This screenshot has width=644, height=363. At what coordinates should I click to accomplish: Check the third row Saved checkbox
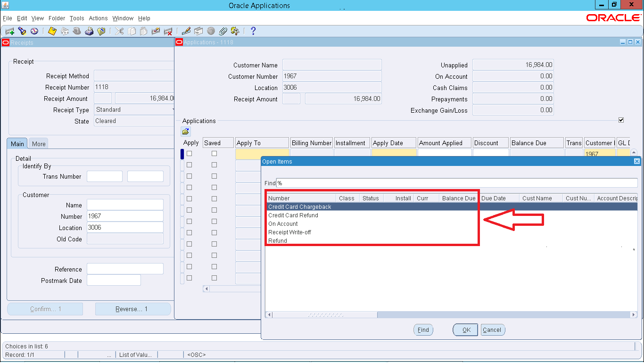click(x=215, y=176)
